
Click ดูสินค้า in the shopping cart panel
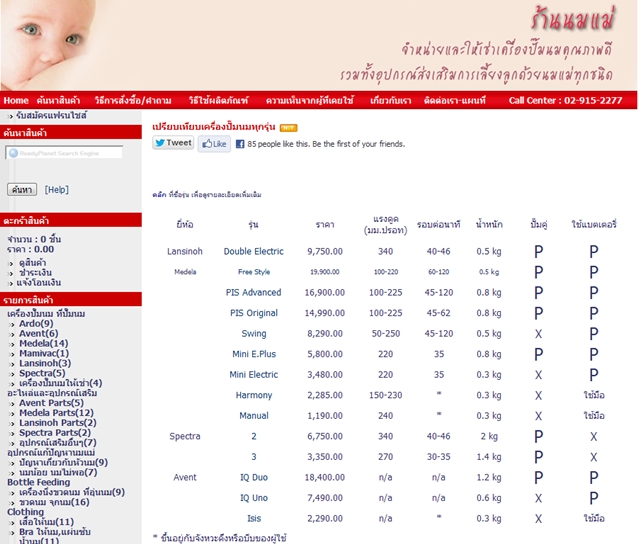[32, 262]
